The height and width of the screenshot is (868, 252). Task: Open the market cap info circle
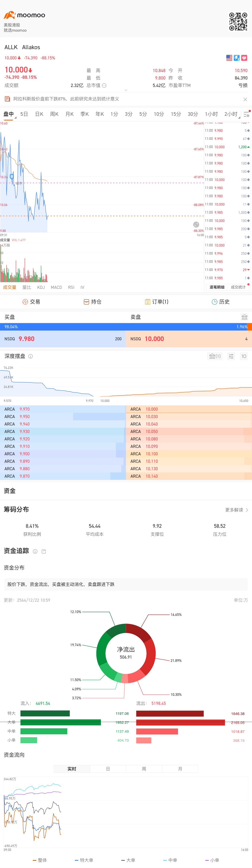click(x=104, y=86)
